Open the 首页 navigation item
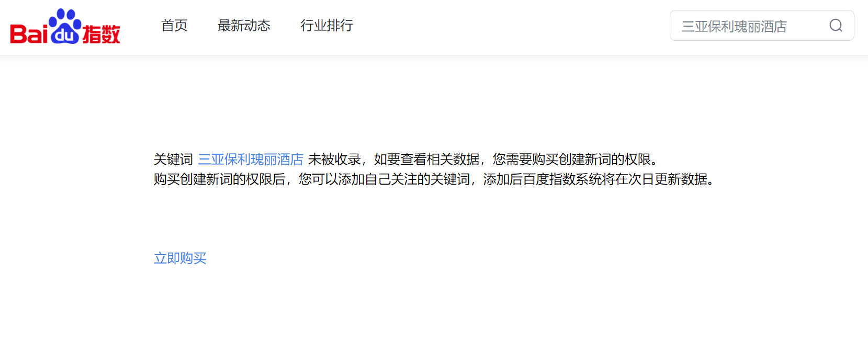Screen dimensions: 868x354 pos(174,26)
